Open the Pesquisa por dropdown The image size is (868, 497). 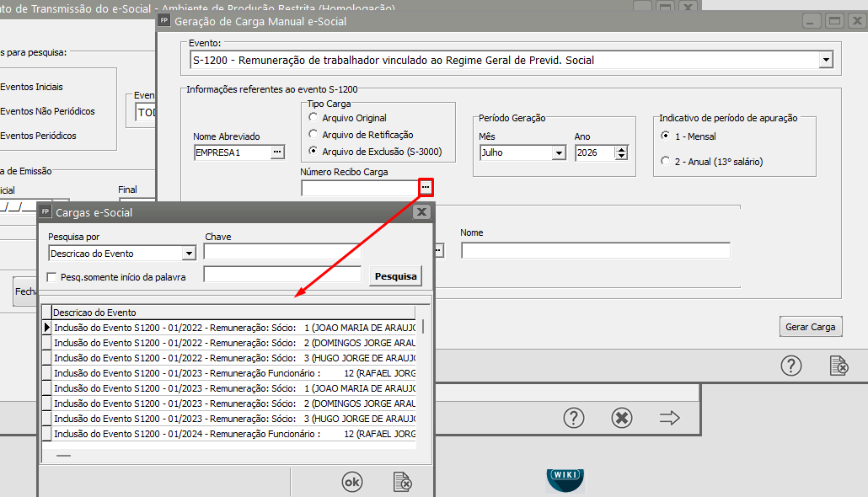click(188, 254)
